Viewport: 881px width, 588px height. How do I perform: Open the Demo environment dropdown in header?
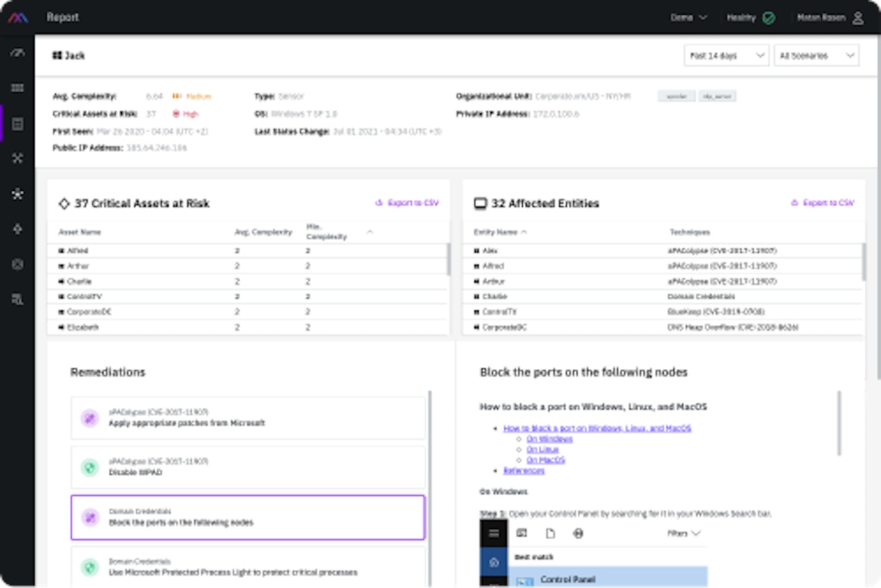click(689, 18)
